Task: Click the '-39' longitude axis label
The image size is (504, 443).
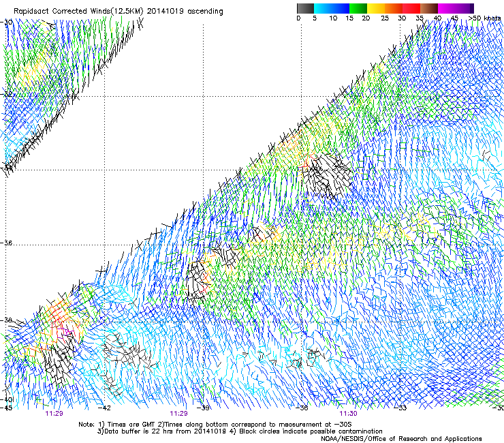Action: coord(203,408)
